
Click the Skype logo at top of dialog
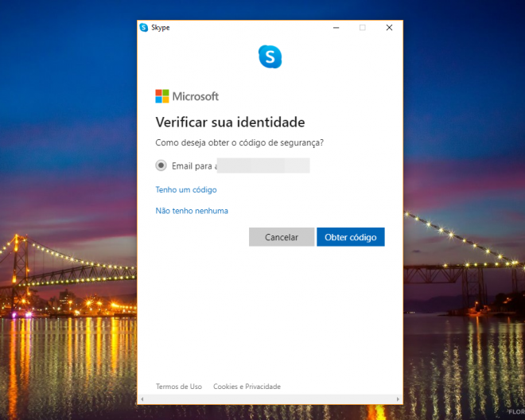coord(270,56)
